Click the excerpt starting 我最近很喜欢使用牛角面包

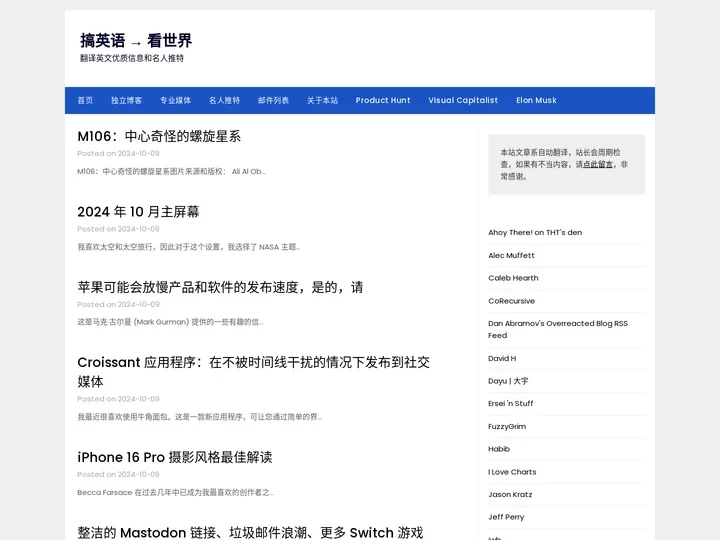[x=200, y=417]
